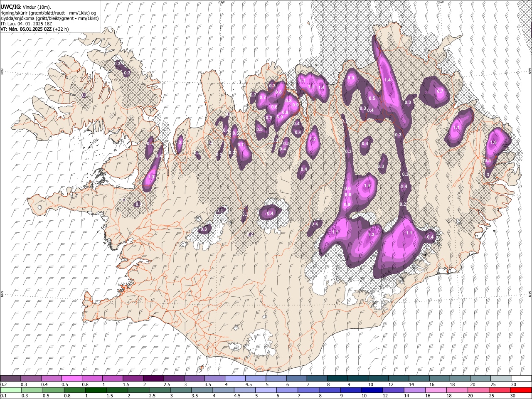Viewport: 532px width, 399px height.
Task: Click the '15W' longitude label at top
Action: pyautogui.click(x=440, y=2)
